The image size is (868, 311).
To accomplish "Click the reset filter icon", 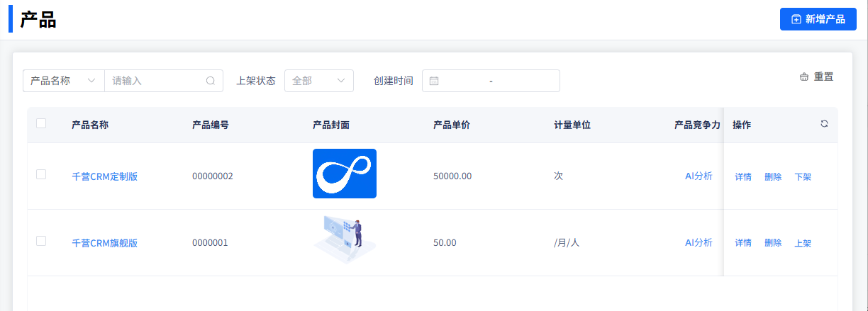I will 804,77.
